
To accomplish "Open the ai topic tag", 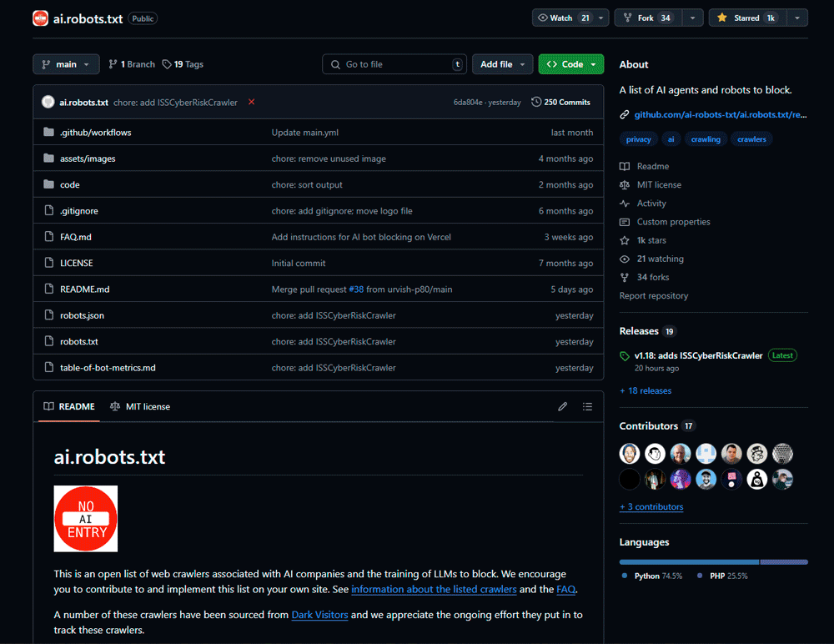I will (x=671, y=139).
